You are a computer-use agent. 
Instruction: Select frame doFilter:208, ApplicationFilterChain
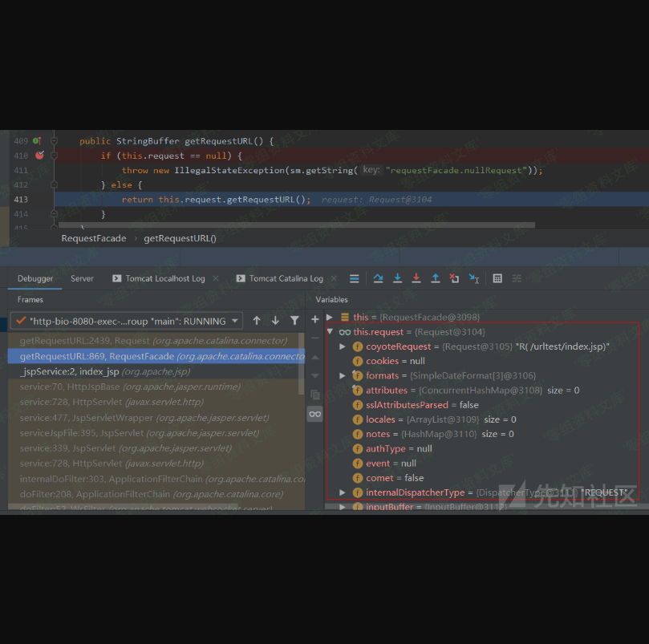point(156,494)
